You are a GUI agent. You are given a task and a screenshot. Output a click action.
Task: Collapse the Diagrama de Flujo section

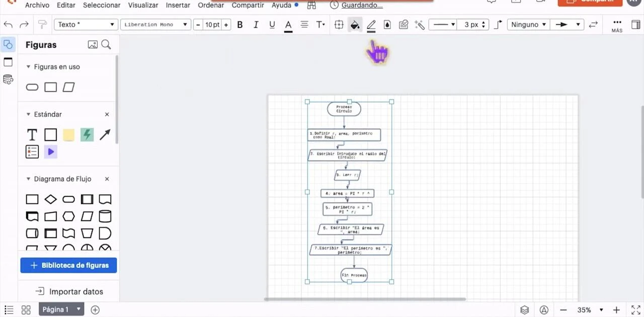29,179
